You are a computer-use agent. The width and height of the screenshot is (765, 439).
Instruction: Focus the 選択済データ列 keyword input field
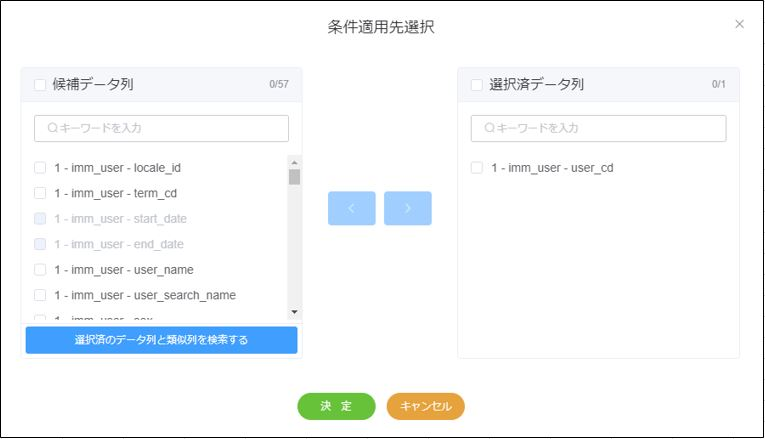[605, 128]
